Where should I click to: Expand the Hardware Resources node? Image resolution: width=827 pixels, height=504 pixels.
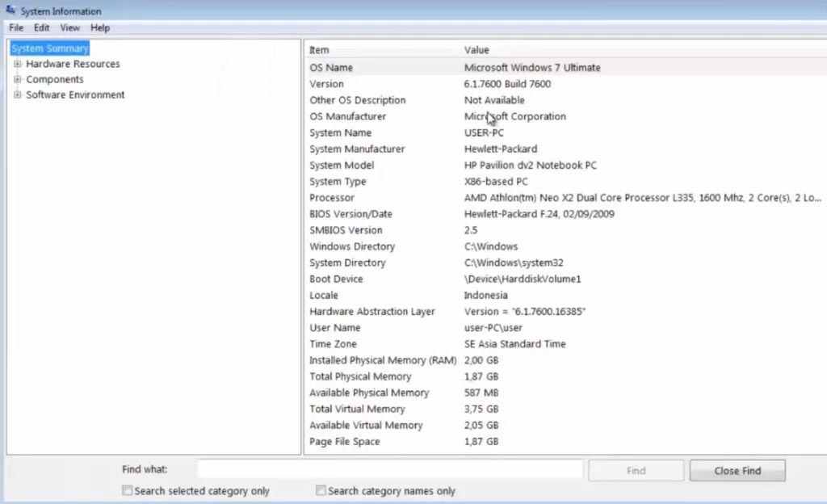18,64
